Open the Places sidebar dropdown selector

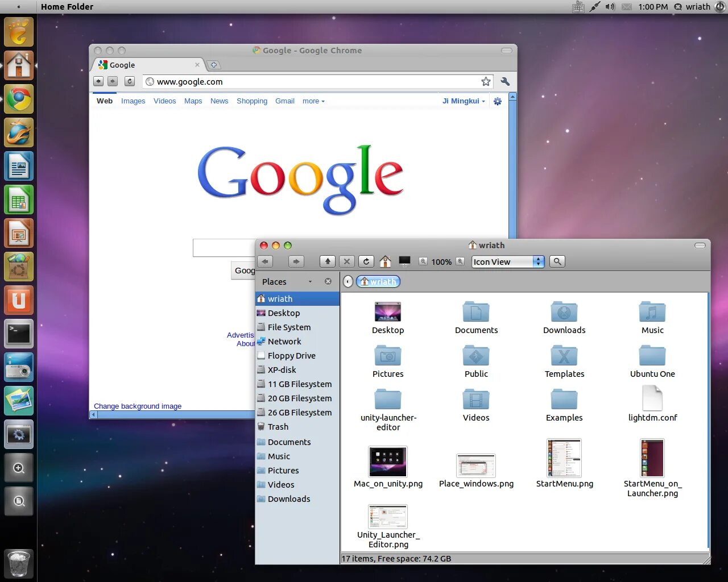point(310,281)
